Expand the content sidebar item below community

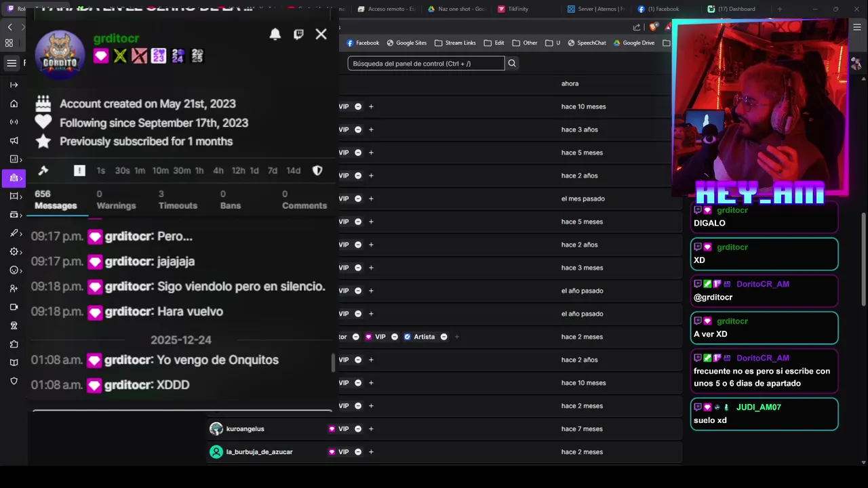pyautogui.click(x=15, y=196)
